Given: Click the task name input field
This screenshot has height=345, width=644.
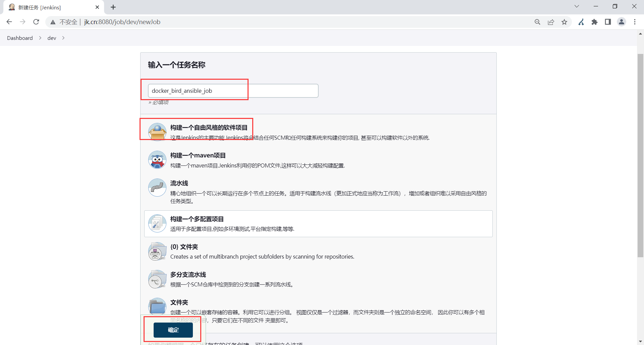Looking at the screenshot, I should (233, 91).
